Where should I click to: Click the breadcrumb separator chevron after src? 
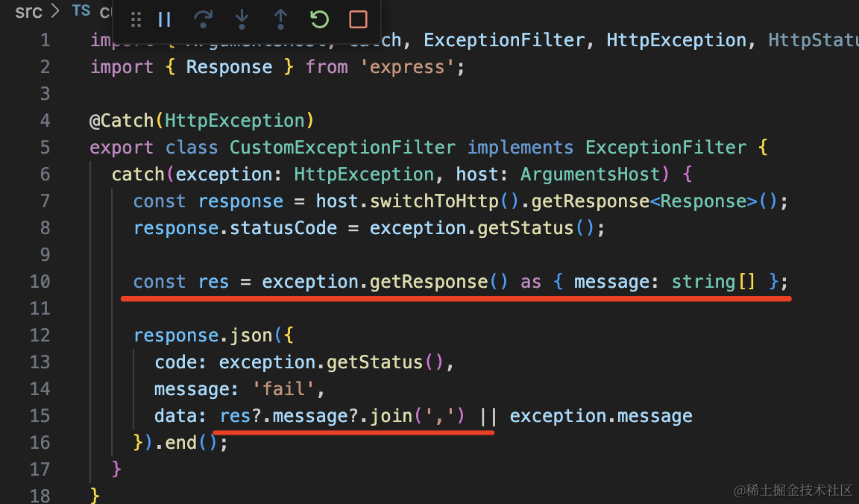coord(55,11)
